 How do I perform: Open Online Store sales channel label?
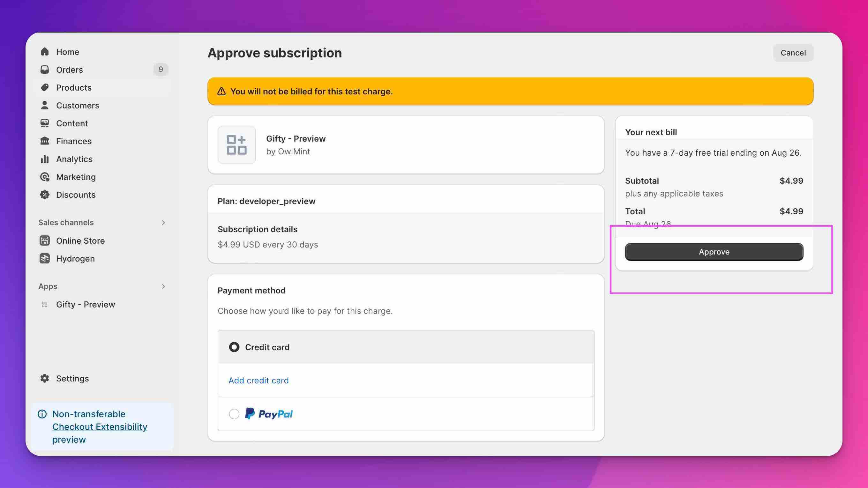80,240
